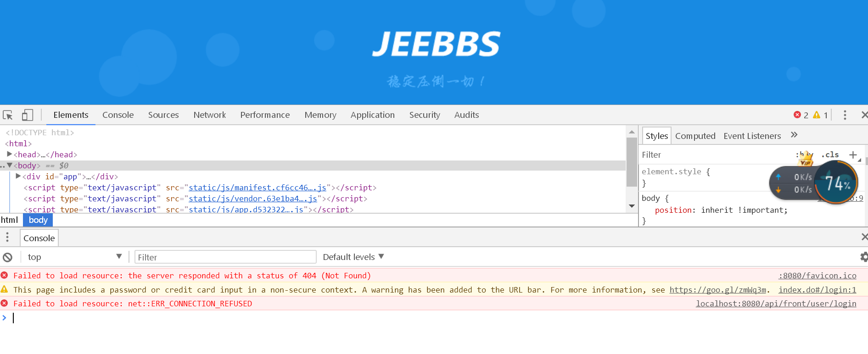Click the 404 Not Found error message
Screen dimensions: 868x354
click(192, 276)
